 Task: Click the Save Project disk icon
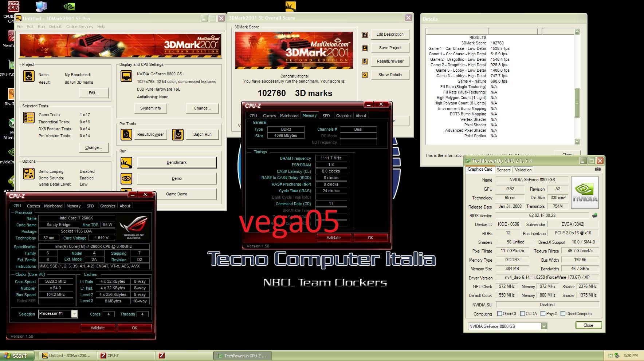click(x=365, y=48)
